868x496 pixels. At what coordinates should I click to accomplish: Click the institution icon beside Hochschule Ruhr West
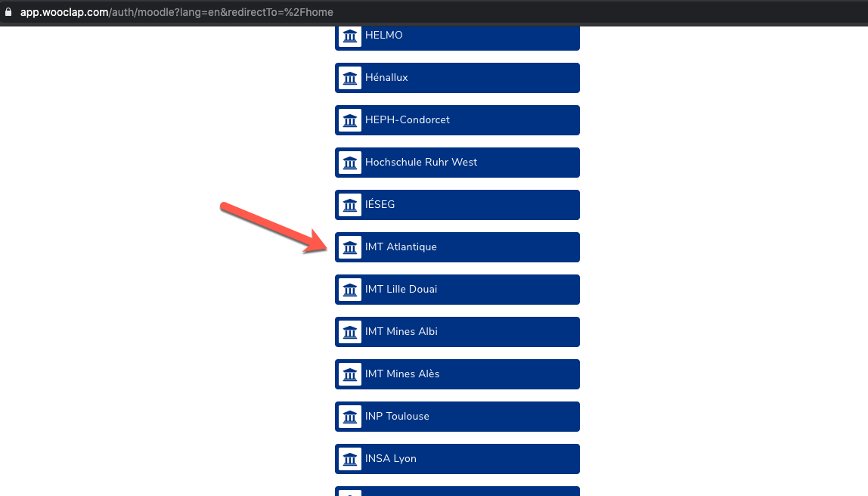pyautogui.click(x=350, y=163)
